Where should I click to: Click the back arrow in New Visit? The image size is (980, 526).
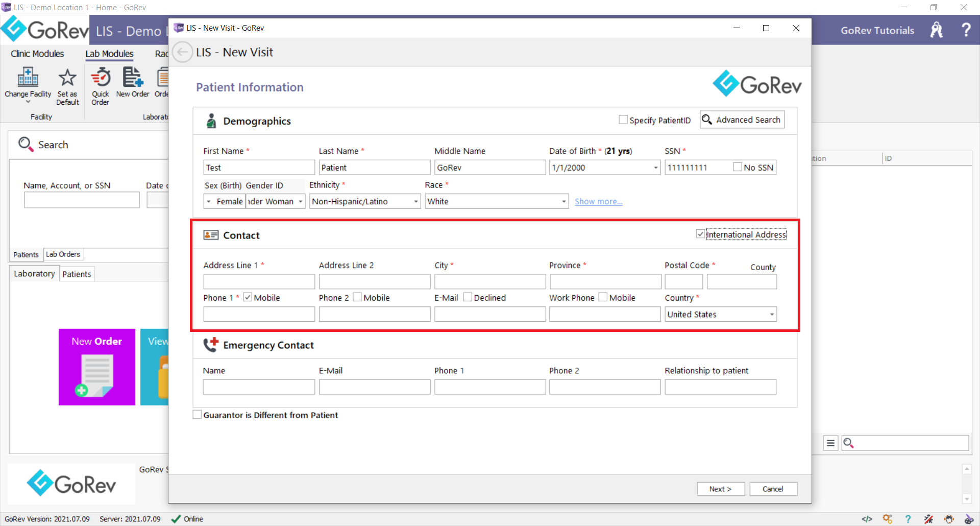tap(182, 52)
